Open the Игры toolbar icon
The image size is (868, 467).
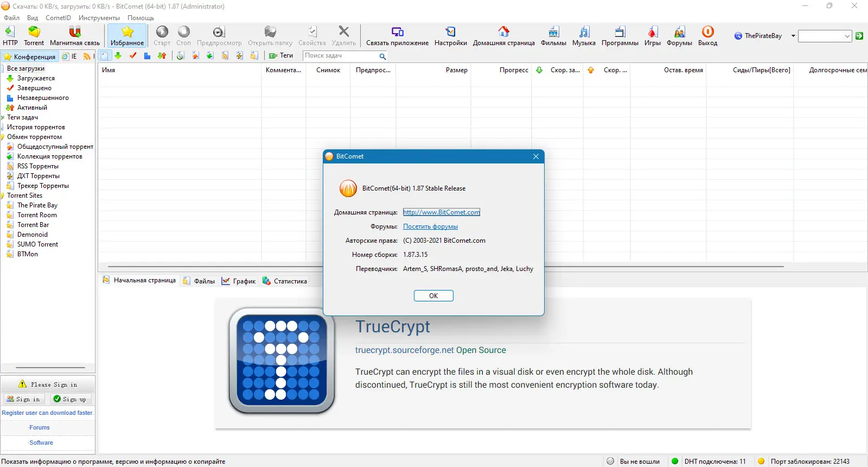[x=653, y=36]
